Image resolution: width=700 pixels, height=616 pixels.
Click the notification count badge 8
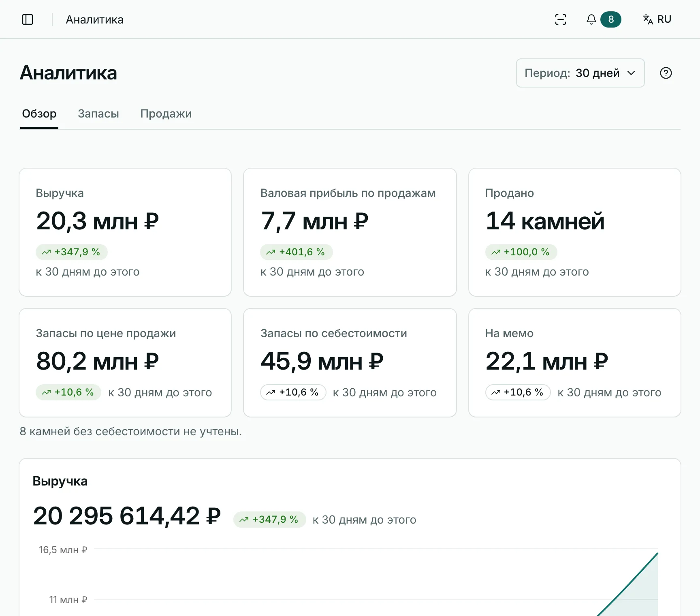(x=611, y=19)
